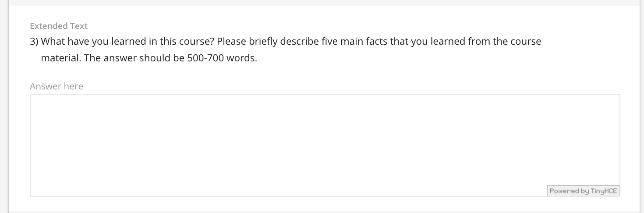The width and height of the screenshot is (644, 213).
Task: Click "words." at the end of the question
Action: [x=242, y=58]
